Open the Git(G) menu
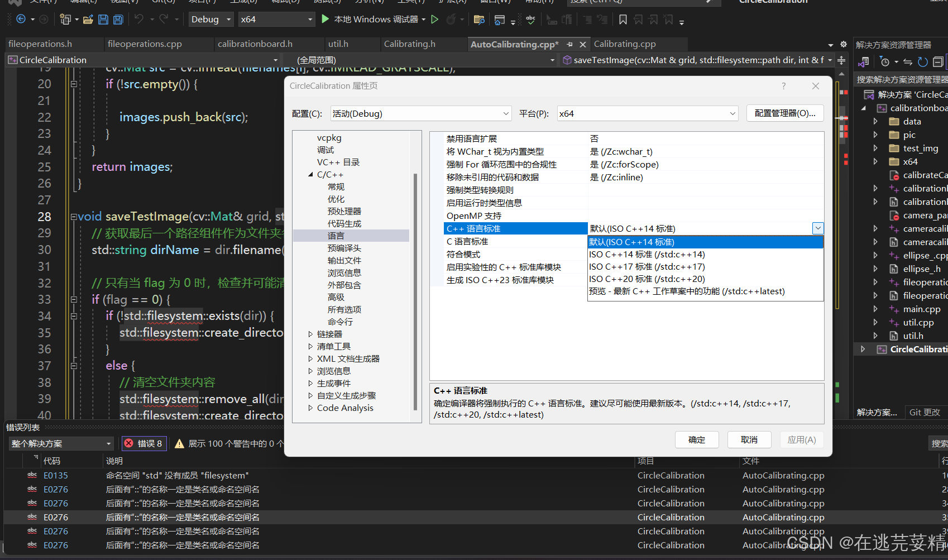948x560 pixels. (x=162, y=2)
